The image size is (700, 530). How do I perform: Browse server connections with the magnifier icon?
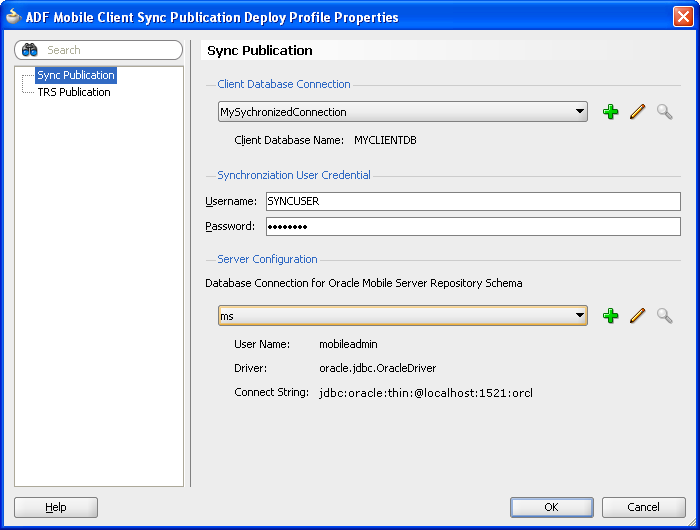coord(664,316)
